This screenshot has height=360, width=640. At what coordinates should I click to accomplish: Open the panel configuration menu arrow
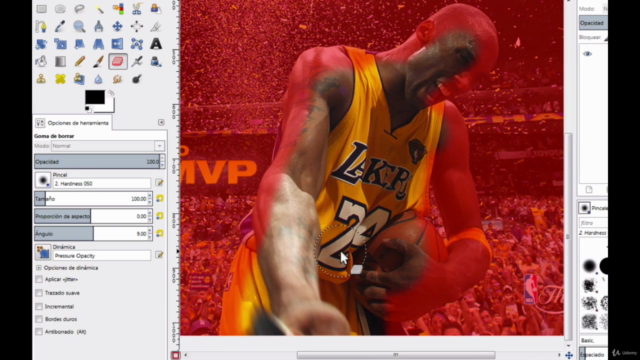pos(161,122)
